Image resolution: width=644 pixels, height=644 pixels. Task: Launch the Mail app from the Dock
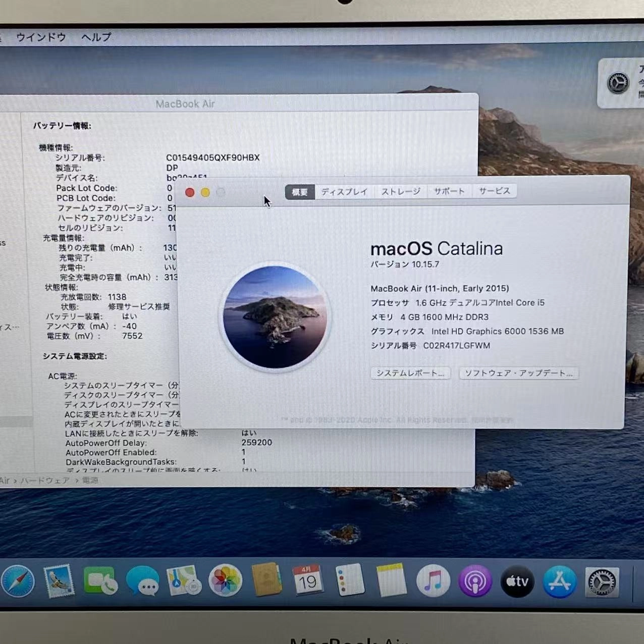pos(59,581)
